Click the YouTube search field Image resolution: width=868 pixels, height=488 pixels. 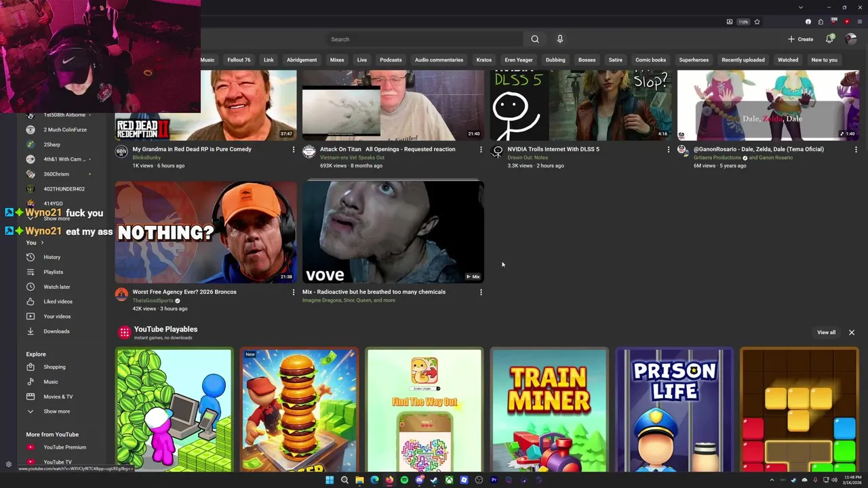pos(424,39)
